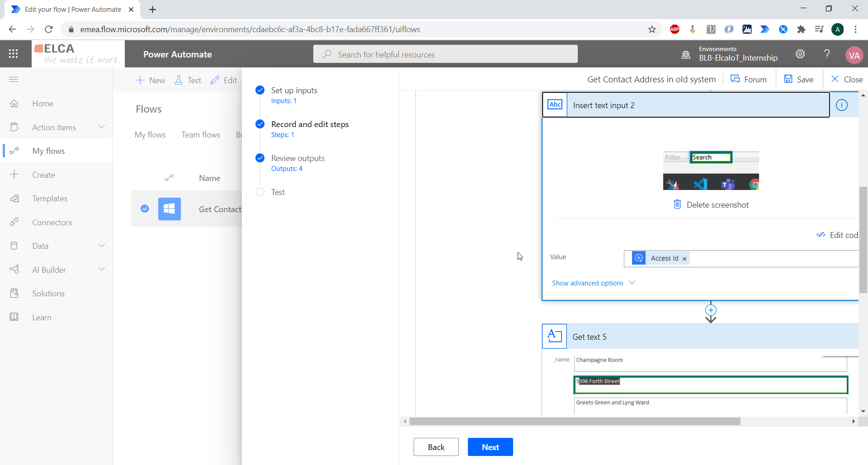Expand the AI Builder section chevron
Screen dimensions: 868x465
102,270
